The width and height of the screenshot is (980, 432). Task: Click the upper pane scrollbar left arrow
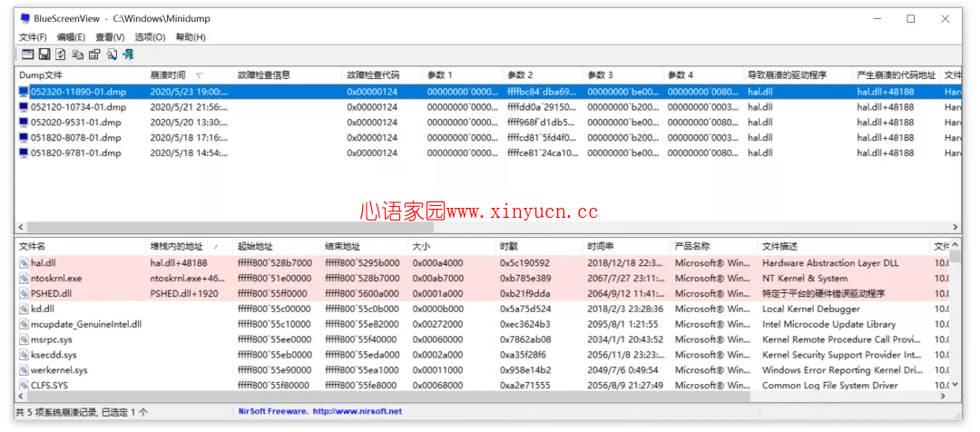[x=21, y=228]
